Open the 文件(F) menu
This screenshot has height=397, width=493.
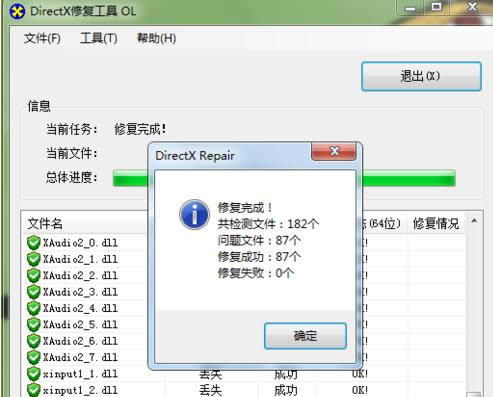point(42,39)
